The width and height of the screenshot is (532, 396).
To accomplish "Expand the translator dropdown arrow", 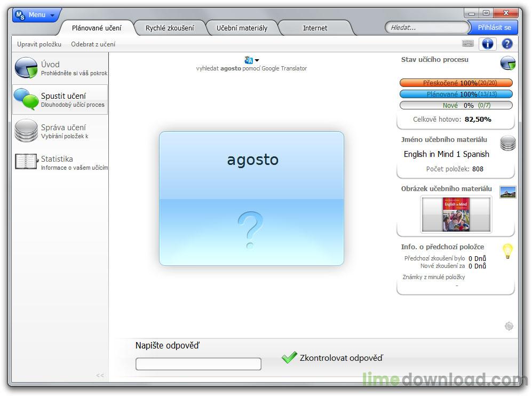I will coord(257,60).
